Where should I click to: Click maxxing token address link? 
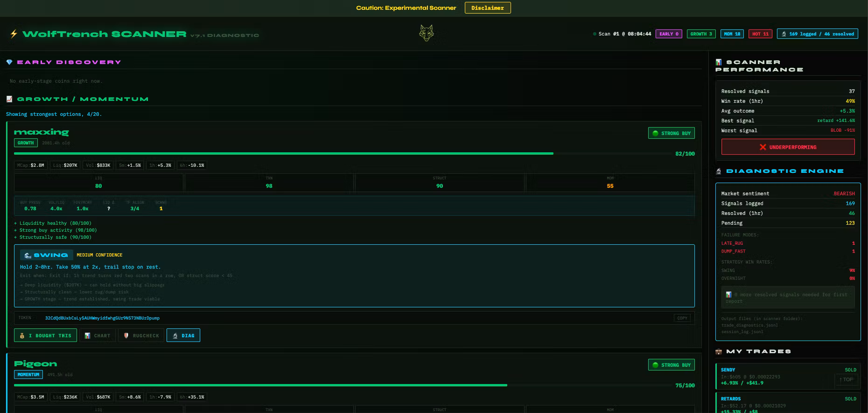102,318
